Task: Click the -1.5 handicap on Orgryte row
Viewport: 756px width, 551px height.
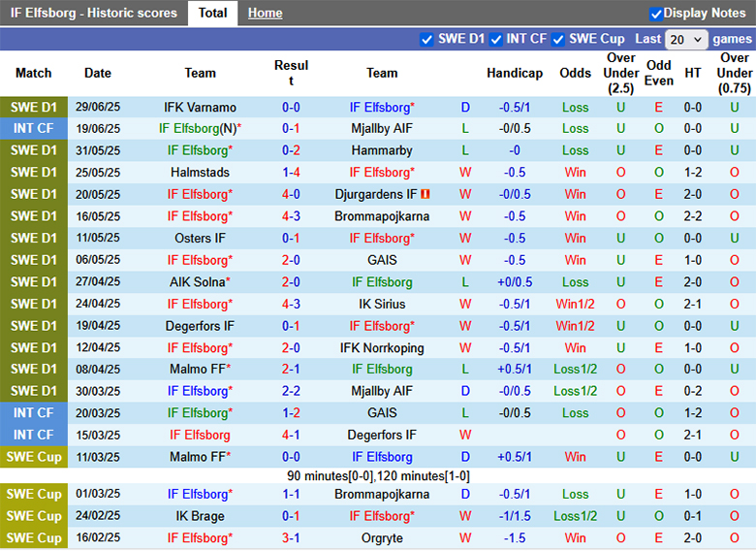Action: 515,538
